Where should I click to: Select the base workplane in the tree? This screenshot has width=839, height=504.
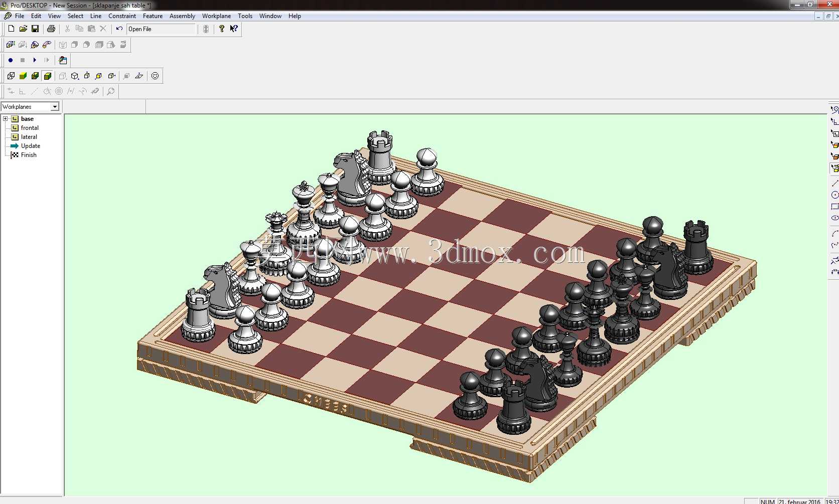(27, 119)
